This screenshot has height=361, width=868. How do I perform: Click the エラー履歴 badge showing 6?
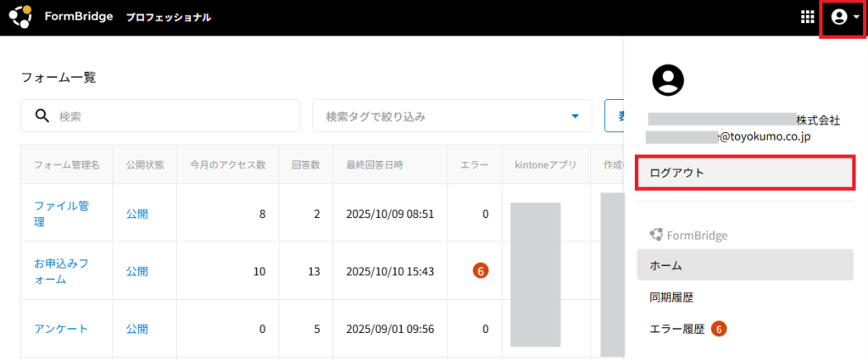[x=719, y=329]
